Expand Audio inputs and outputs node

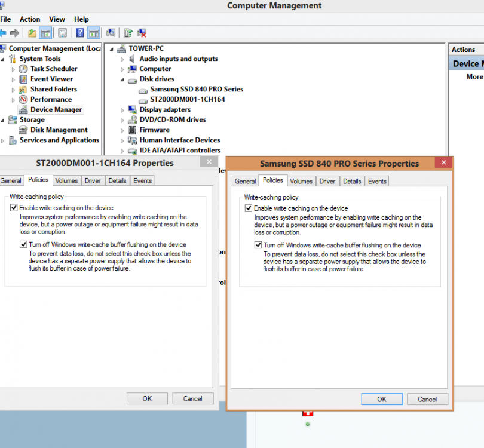point(122,59)
